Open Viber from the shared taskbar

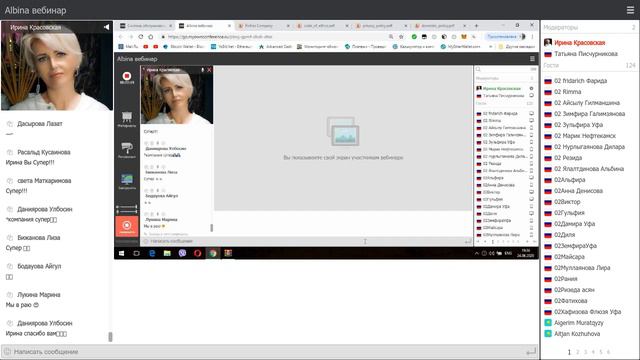click(182, 253)
